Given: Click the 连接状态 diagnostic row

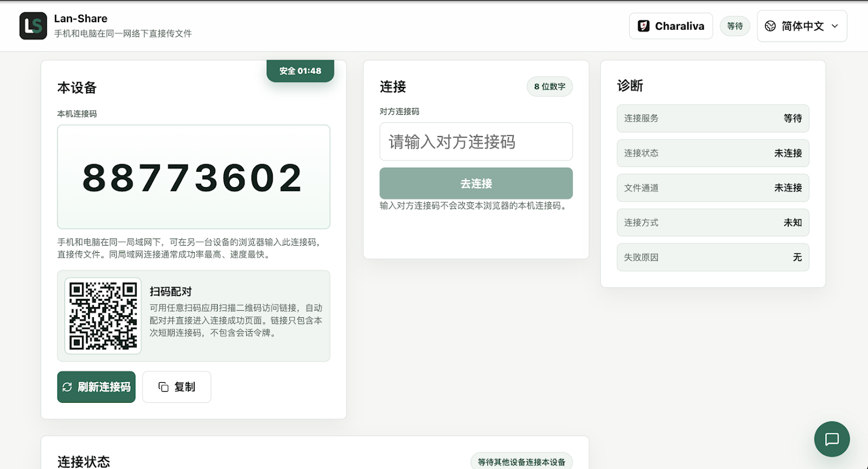Looking at the screenshot, I should point(713,153).
